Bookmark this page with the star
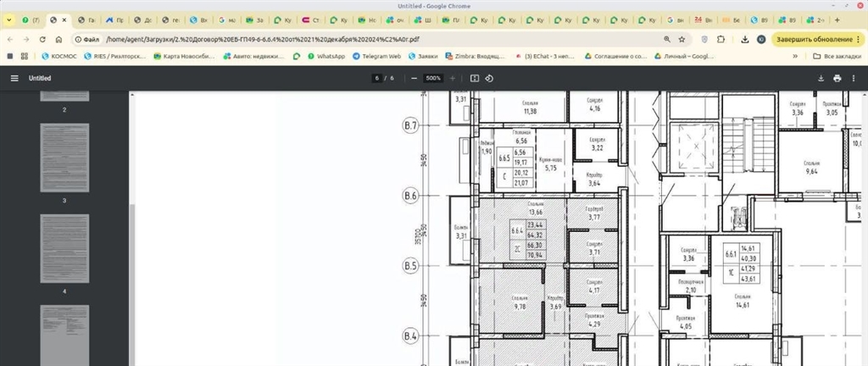868x366 pixels. (682, 39)
